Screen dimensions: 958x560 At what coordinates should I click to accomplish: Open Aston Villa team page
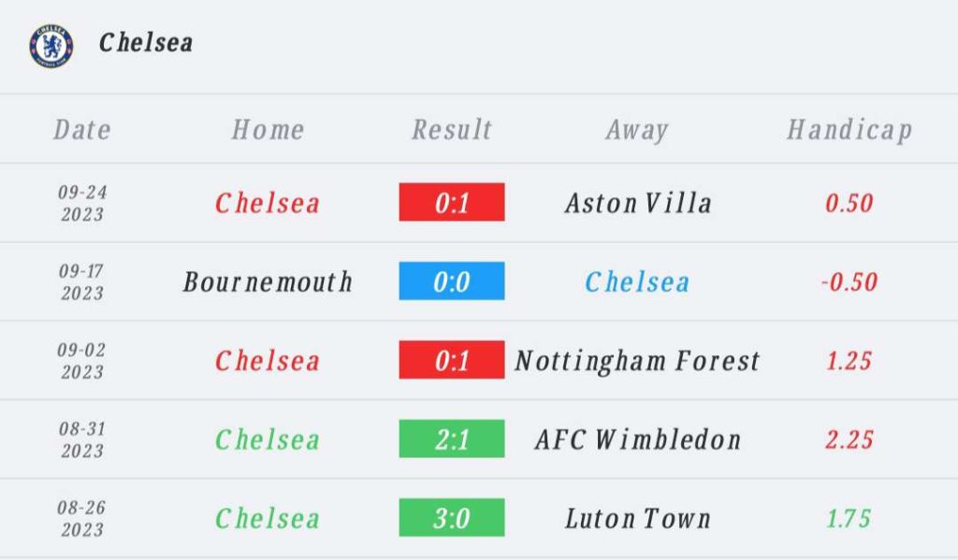[x=638, y=203]
